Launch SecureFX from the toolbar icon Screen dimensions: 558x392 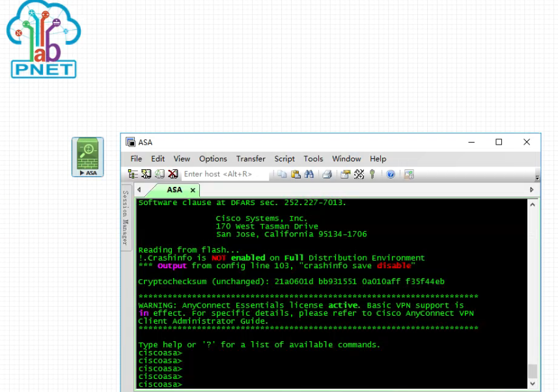pos(409,174)
